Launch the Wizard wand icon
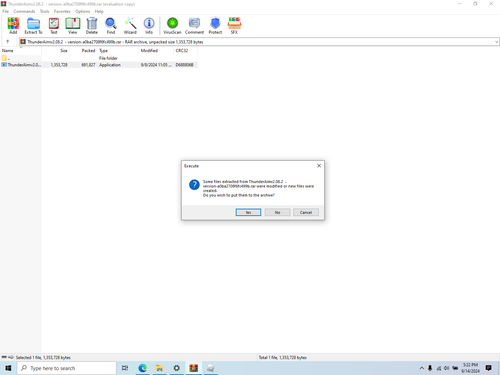This screenshot has width=500, height=375. pyautogui.click(x=130, y=26)
